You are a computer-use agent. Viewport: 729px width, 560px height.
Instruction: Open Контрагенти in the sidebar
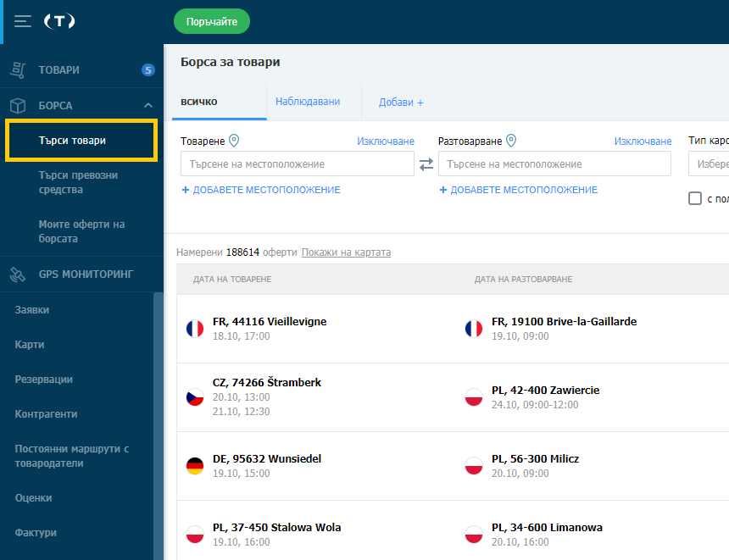(46, 414)
